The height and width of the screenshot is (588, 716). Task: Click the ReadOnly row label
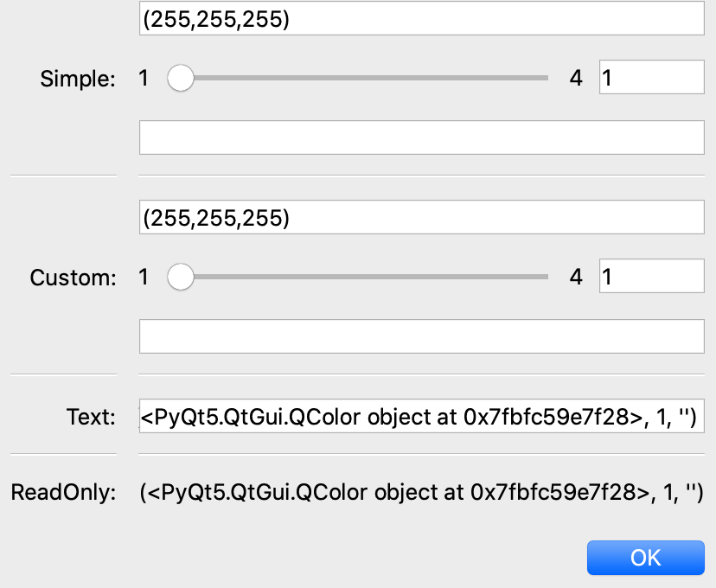coord(63,494)
